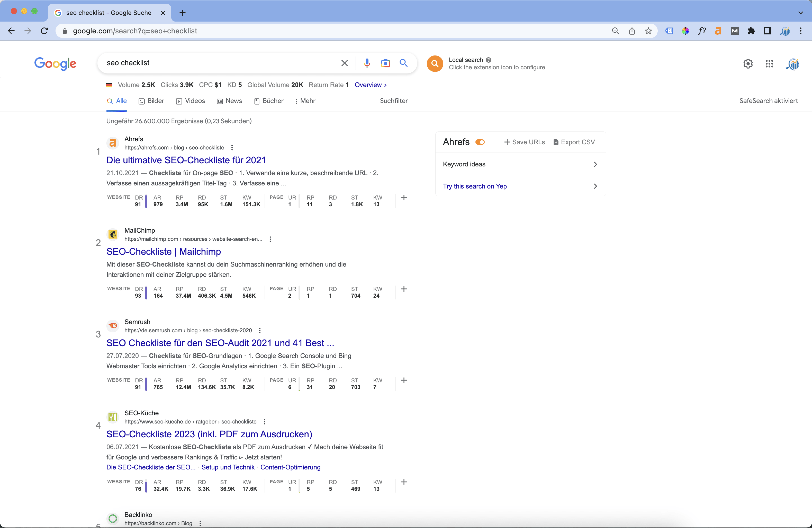Viewport: 812px width, 528px height.
Task: Click the orange Local search icon
Action: pyautogui.click(x=435, y=63)
